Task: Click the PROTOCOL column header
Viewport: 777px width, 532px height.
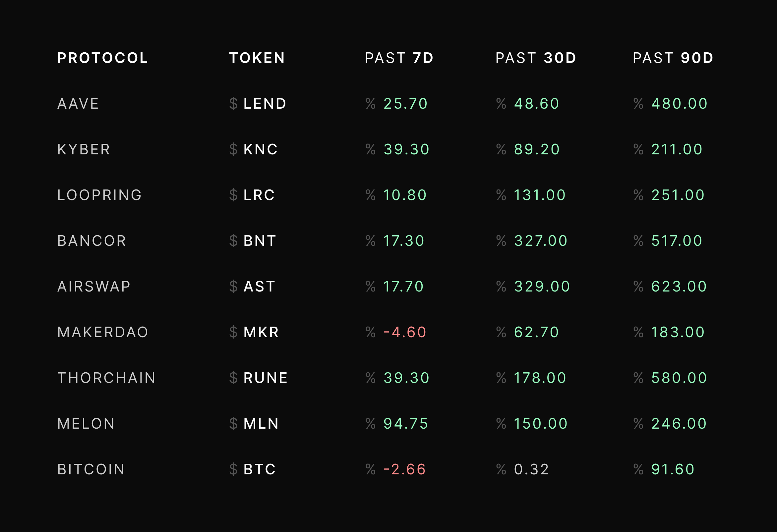Action: [103, 58]
